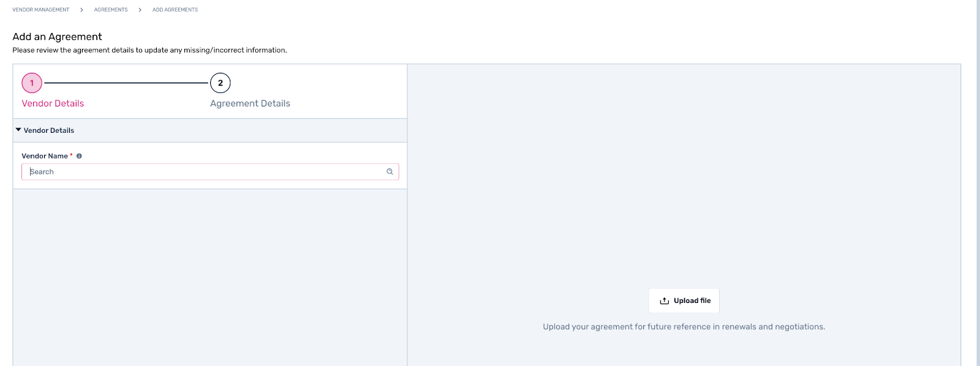This screenshot has width=980, height=366.
Task: Click the chevron after AGREEMENTS breadcrumb
Action: tap(140, 10)
